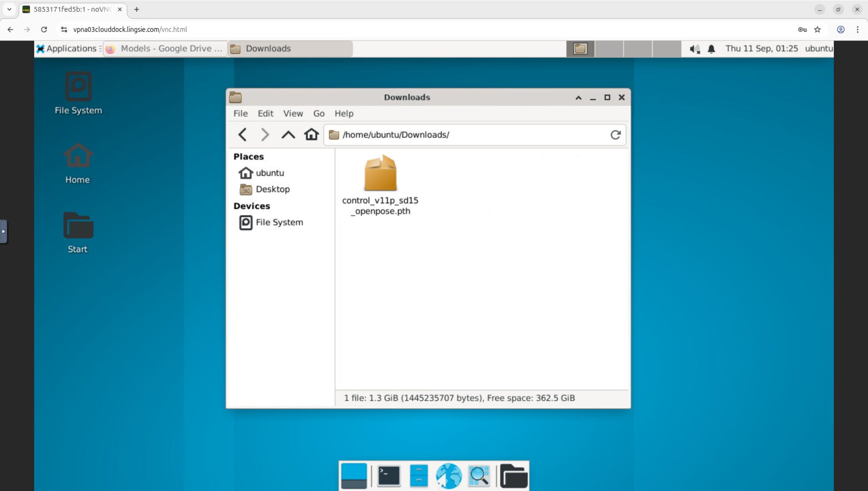Open the Application Finder magnifier icon
The width and height of the screenshot is (868, 491).
479,476
